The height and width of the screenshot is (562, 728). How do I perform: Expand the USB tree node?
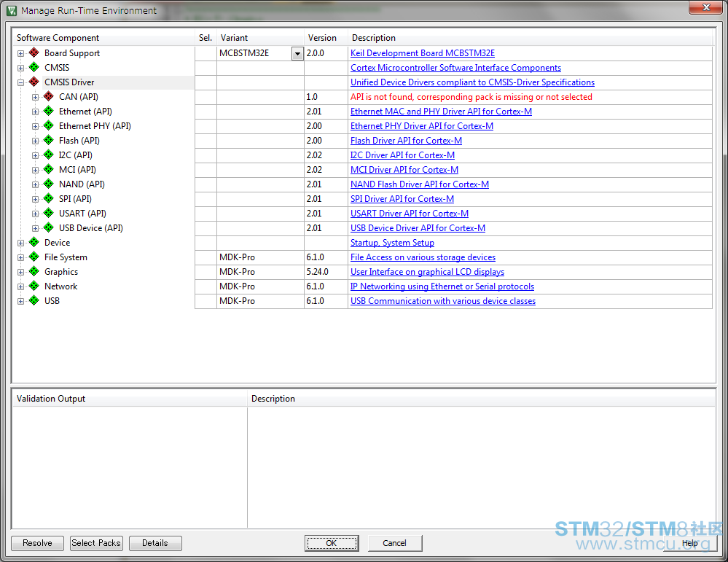click(x=20, y=302)
